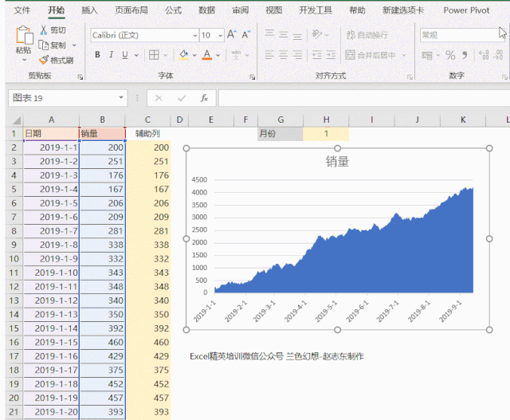Click the align right icon
Screen dimensions: 510x420
point(297,55)
